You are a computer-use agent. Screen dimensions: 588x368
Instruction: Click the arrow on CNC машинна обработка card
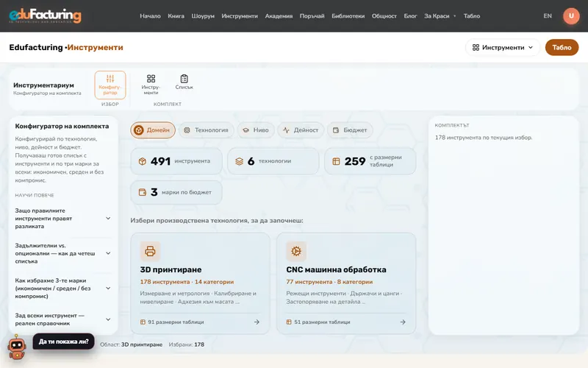[403, 322]
